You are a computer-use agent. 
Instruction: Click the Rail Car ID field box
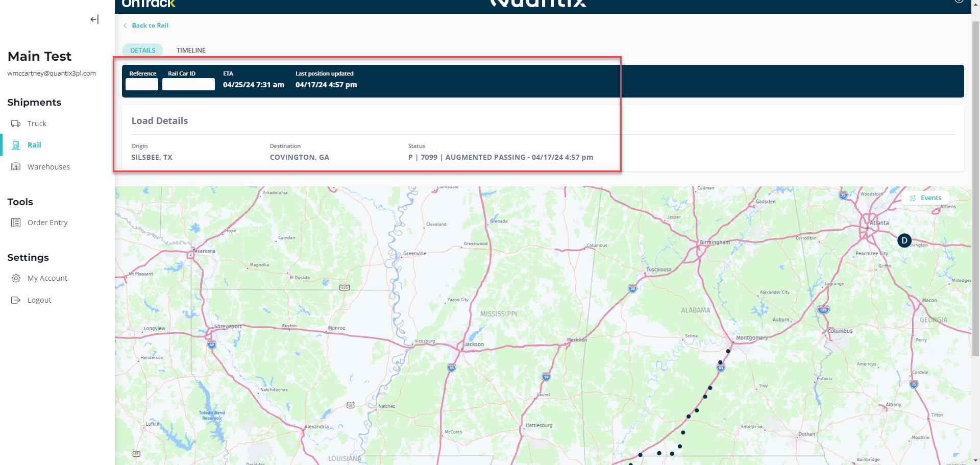(x=188, y=85)
